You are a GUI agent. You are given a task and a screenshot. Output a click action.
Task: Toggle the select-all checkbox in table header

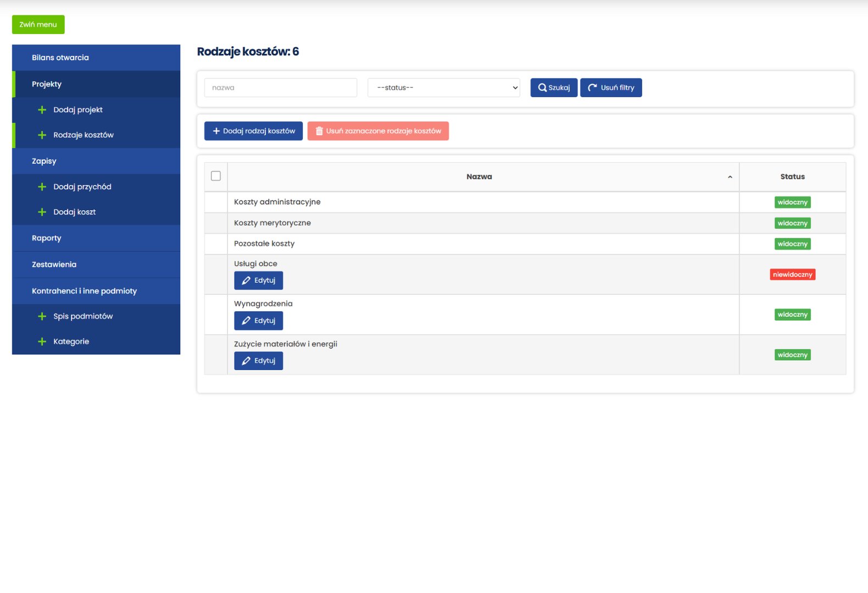click(x=216, y=176)
